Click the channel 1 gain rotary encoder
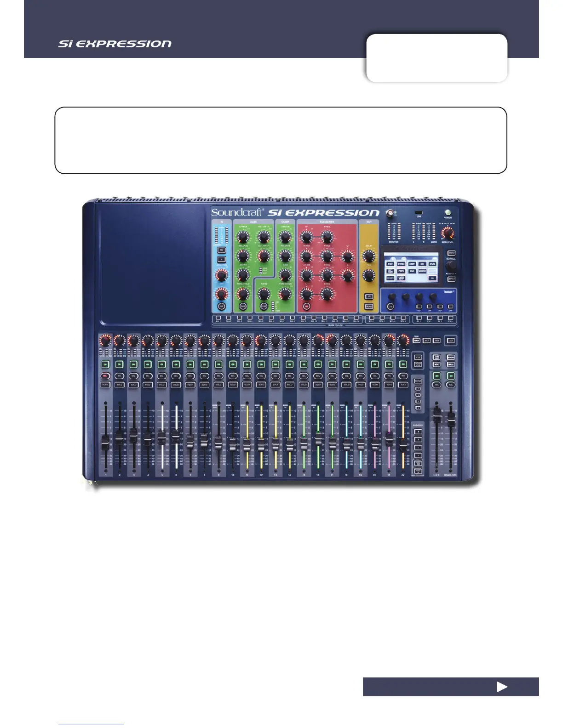This screenshot has width=563, height=728. [105, 341]
